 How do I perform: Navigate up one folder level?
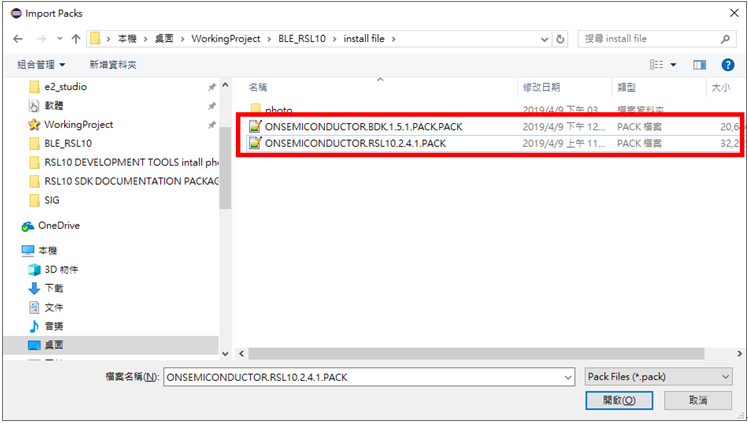[76, 39]
